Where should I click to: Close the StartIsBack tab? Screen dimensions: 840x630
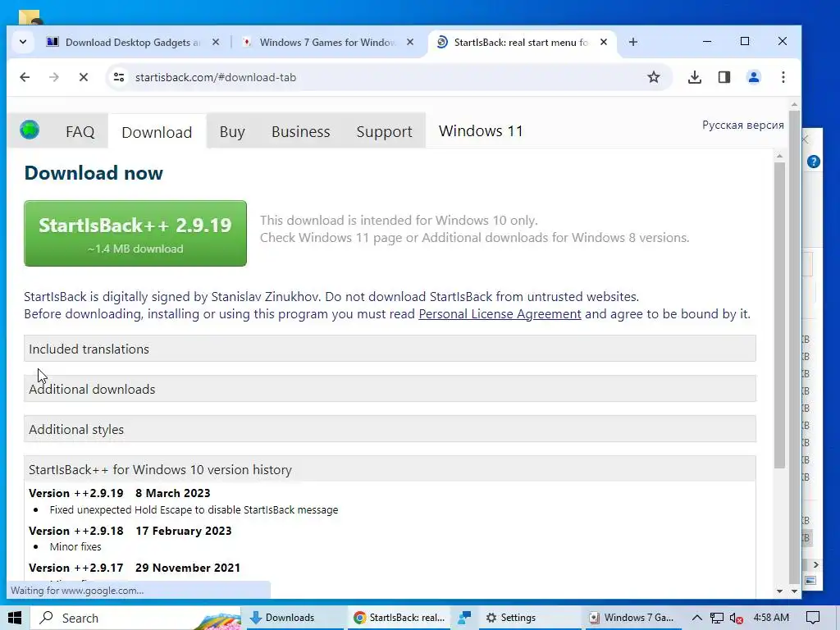[x=604, y=42]
